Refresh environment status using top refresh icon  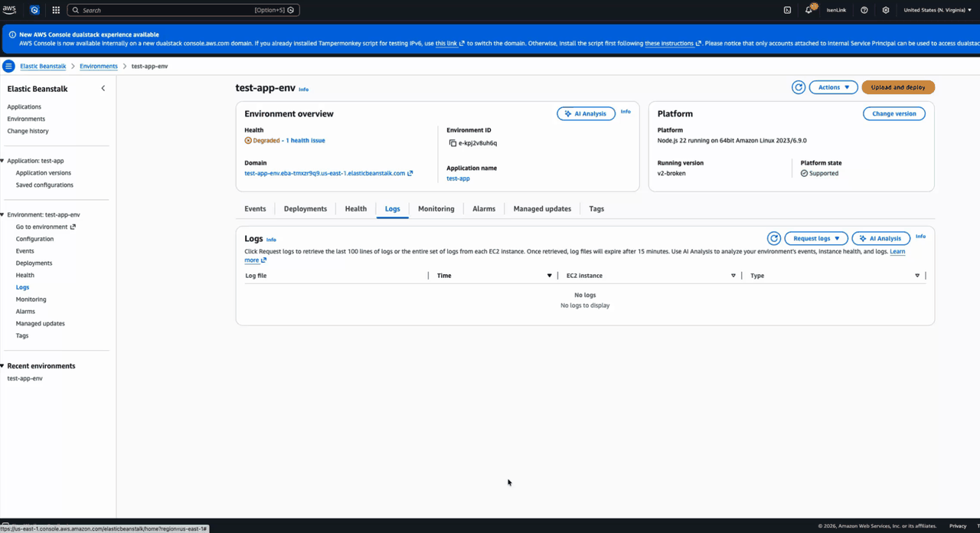tap(799, 87)
